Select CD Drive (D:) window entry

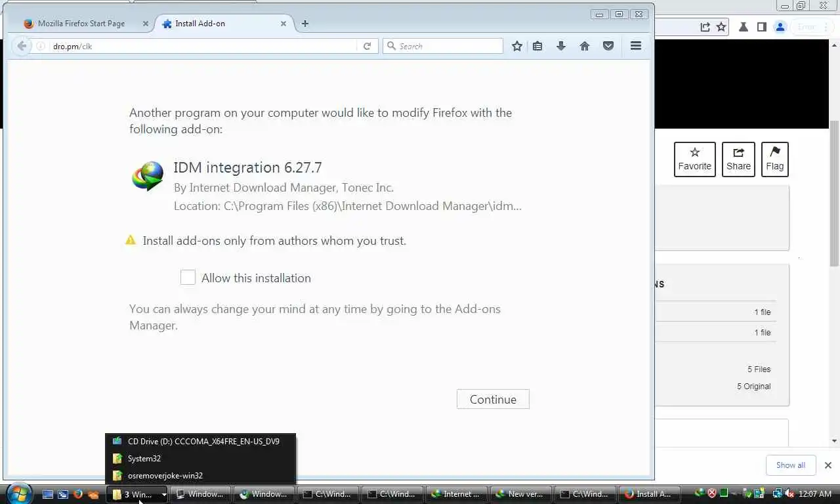pos(200,441)
